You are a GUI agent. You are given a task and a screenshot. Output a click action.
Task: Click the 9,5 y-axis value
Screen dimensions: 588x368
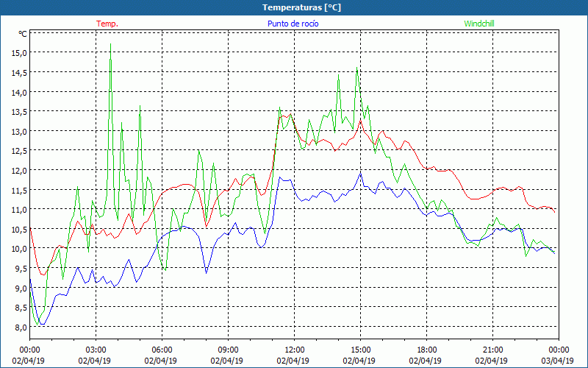point(21,269)
